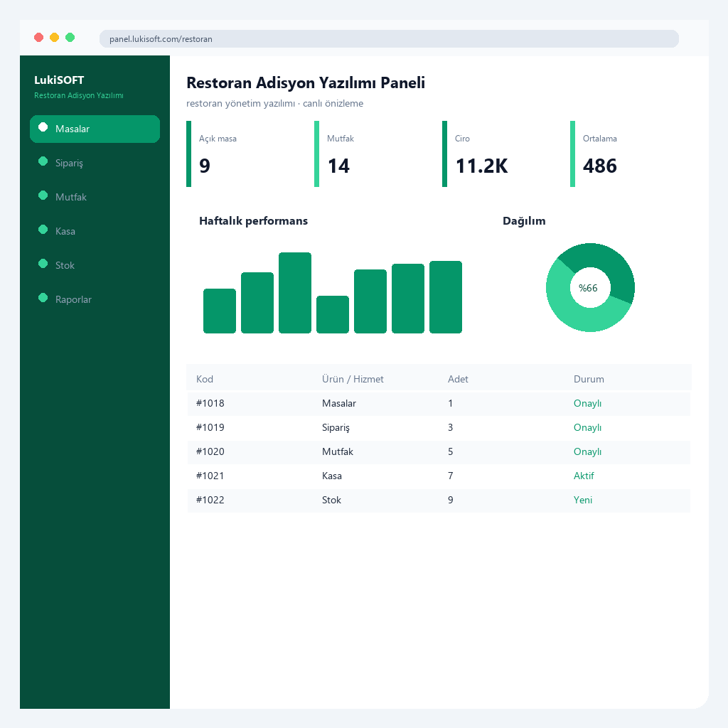Click Masalar cell in the table
This screenshot has width=728, height=728.
(x=339, y=403)
